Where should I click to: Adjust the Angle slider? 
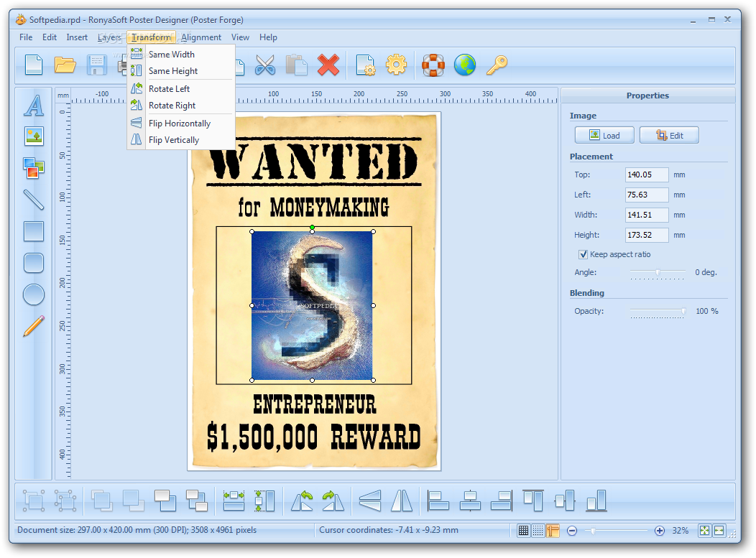tap(658, 273)
